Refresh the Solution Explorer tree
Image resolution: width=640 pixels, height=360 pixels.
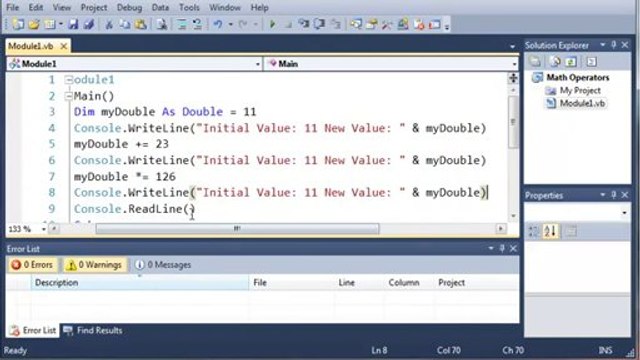[571, 62]
